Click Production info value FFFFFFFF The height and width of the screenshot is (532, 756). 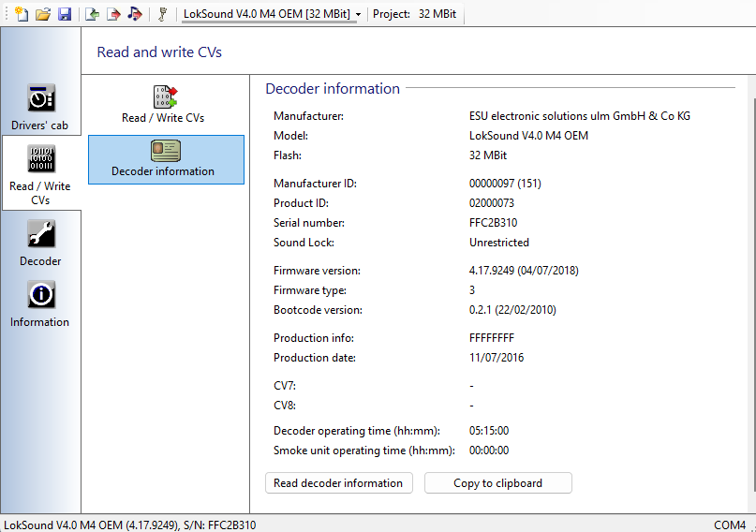point(491,338)
